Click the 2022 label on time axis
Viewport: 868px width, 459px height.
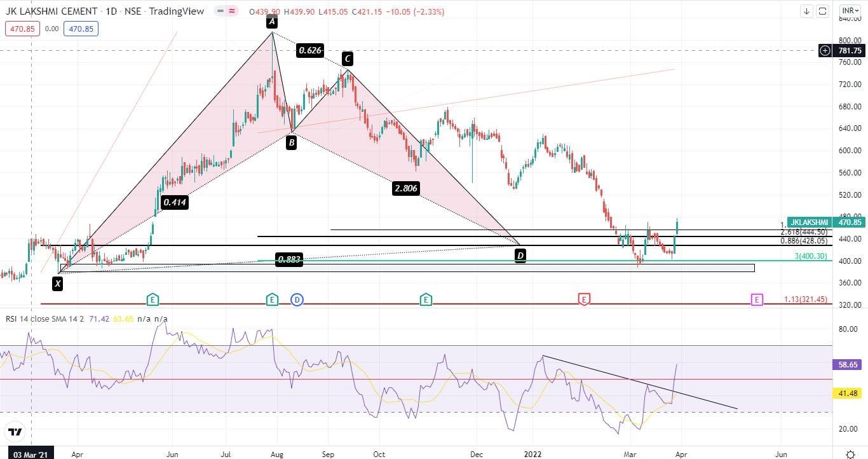[531, 454]
